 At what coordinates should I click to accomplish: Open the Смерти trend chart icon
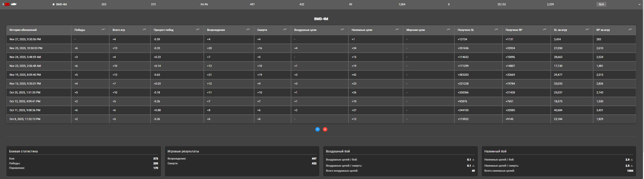pos(285,30)
